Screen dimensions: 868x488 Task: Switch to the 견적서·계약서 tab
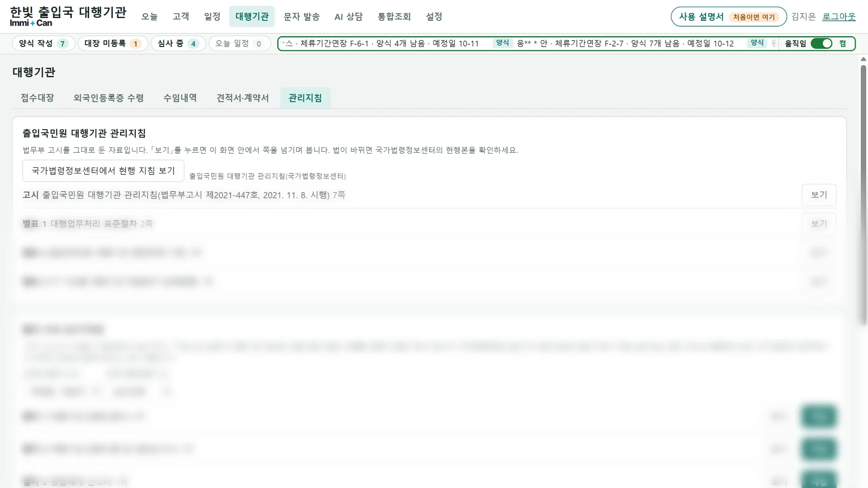243,98
